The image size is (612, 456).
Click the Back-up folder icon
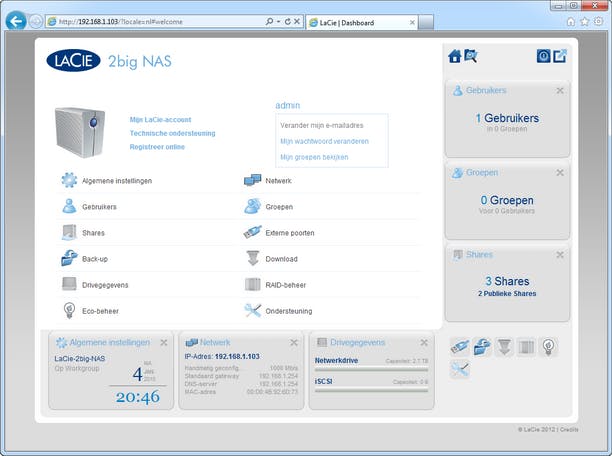click(x=69, y=258)
